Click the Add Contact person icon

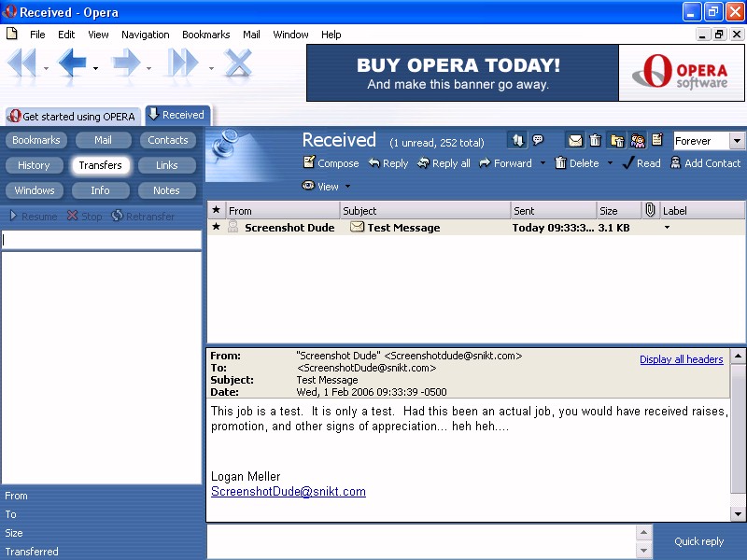(x=675, y=162)
